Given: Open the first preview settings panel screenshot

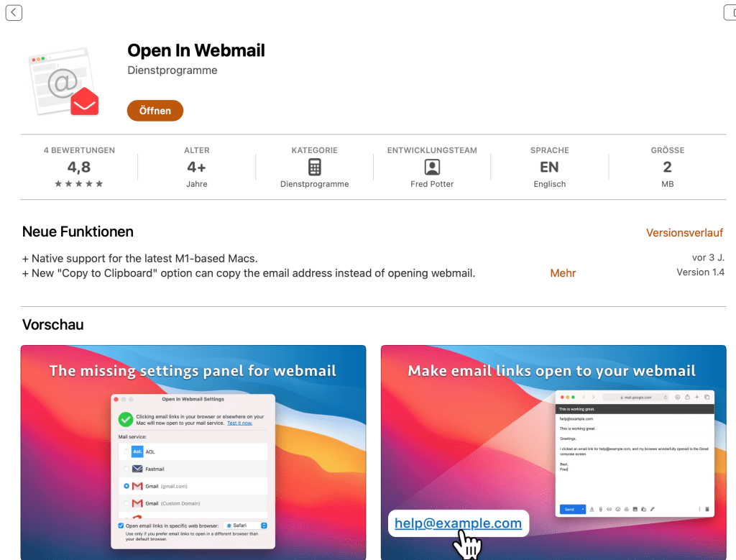Looking at the screenshot, I should (193, 452).
